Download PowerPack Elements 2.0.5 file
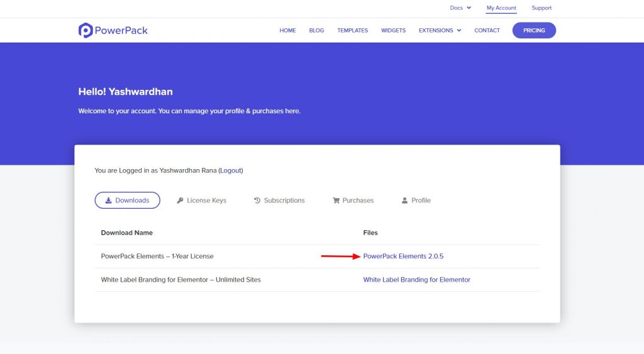The image size is (644, 354). point(403,257)
